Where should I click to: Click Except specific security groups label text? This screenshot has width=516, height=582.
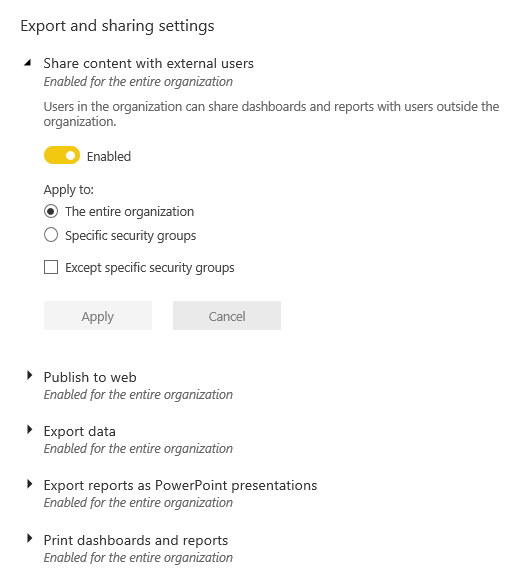pyautogui.click(x=150, y=268)
